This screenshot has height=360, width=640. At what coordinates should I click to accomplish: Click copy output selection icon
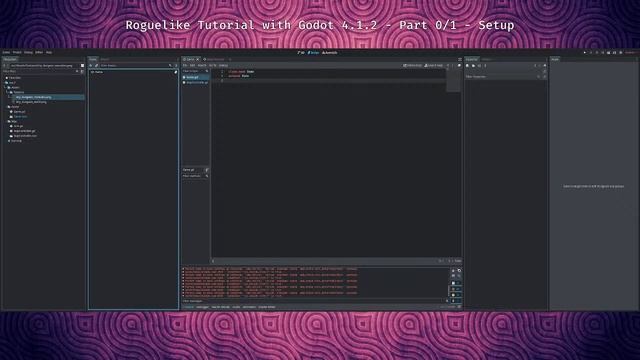pyautogui.click(x=459, y=271)
